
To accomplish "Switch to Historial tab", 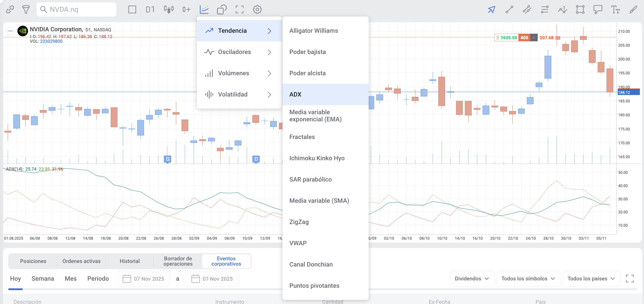I will pyautogui.click(x=130, y=261).
